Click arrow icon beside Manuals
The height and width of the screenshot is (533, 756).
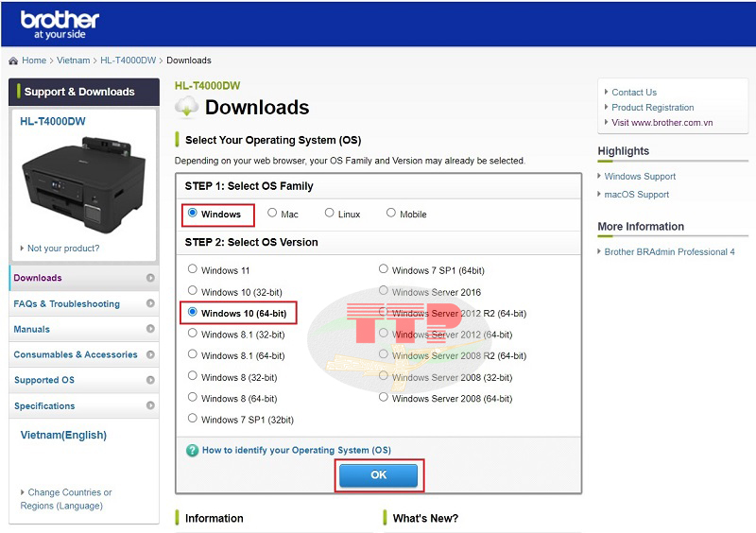(x=150, y=329)
